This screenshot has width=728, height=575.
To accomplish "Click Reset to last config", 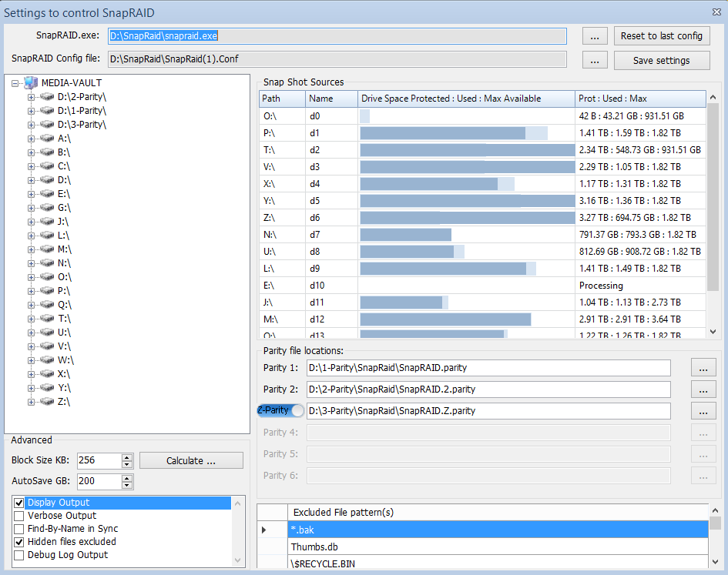I will [x=663, y=35].
